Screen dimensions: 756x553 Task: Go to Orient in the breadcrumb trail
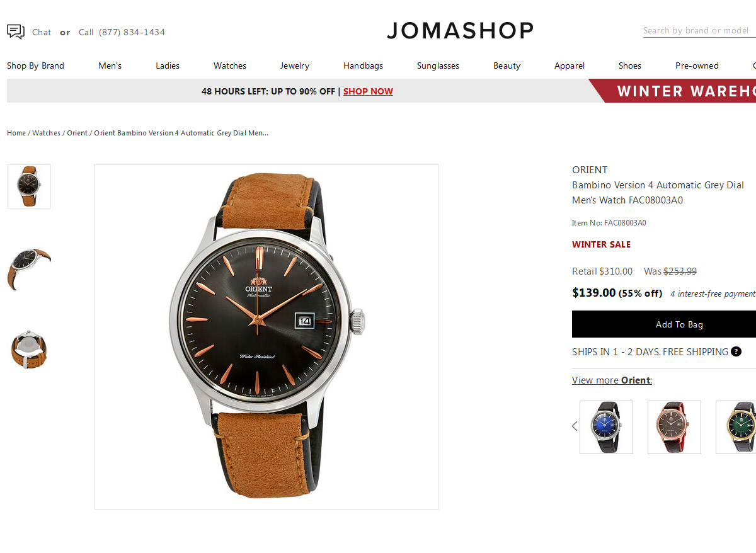pyautogui.click(x=77, y=133)
